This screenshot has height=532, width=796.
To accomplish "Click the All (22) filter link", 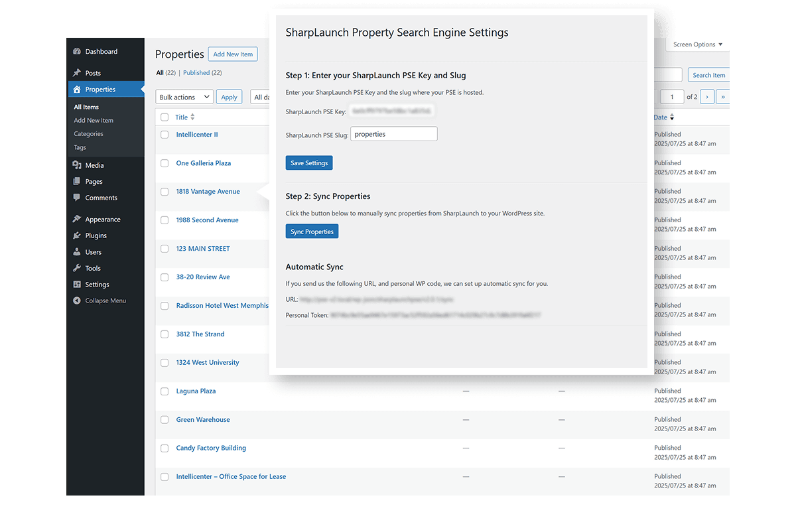I will 166,73.
